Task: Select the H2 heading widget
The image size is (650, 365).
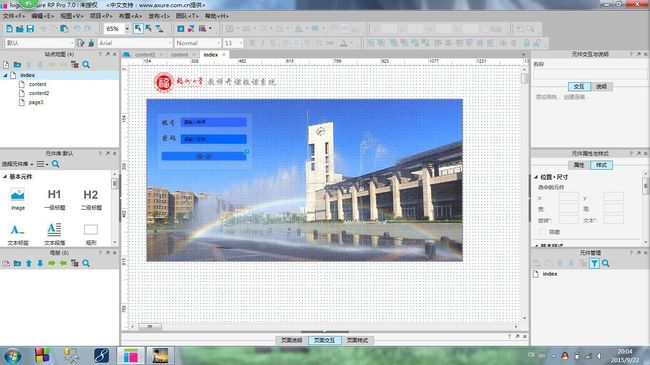Action: pos(91,199)
